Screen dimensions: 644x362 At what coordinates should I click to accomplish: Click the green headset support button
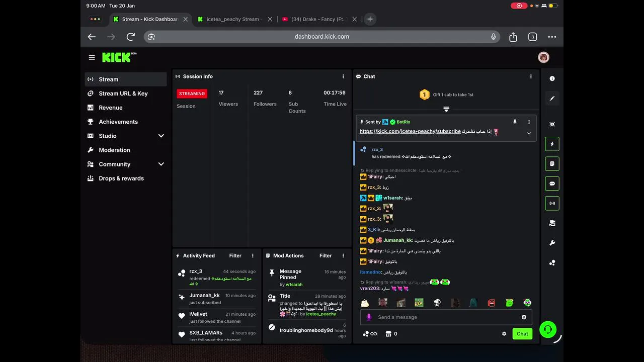tap(548, 330)
